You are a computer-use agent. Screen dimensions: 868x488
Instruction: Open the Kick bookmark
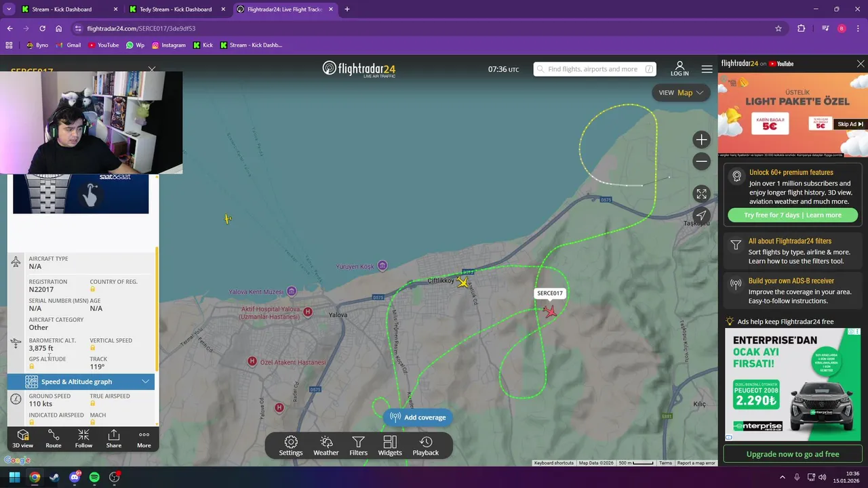point(203,45)
